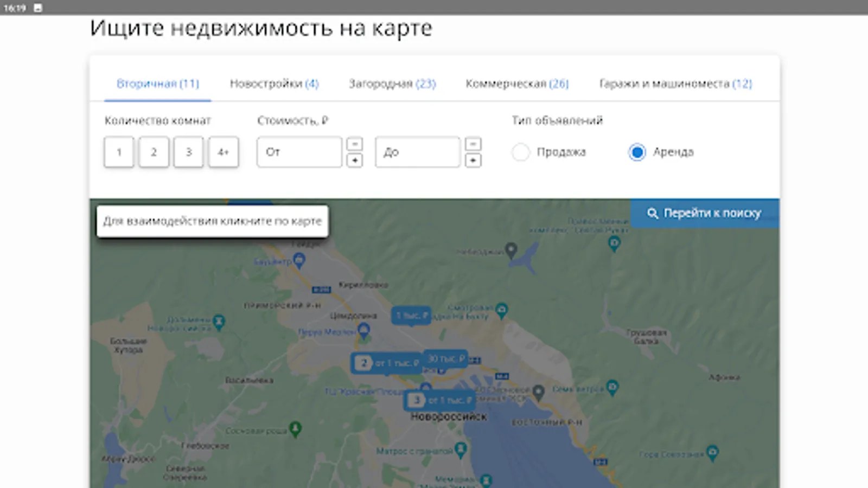Focus the price 'От' input field
This screenshot has height=488, width=868.
pos(299,152)
